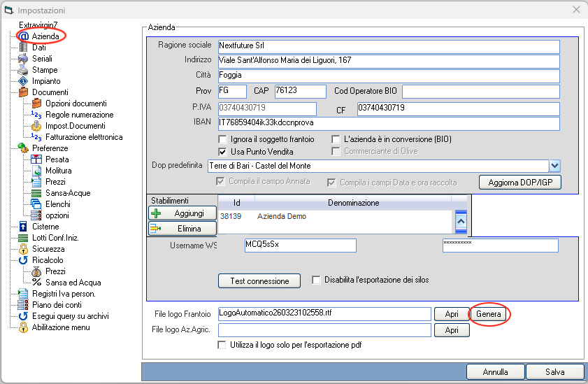Click the Sansa-Acque icon
Screen dimensions: 588x384
36,193
